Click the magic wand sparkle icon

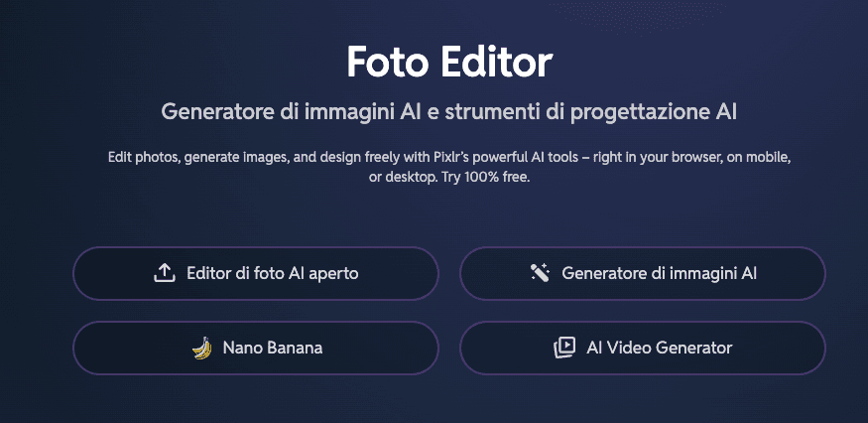coord(540,273)
